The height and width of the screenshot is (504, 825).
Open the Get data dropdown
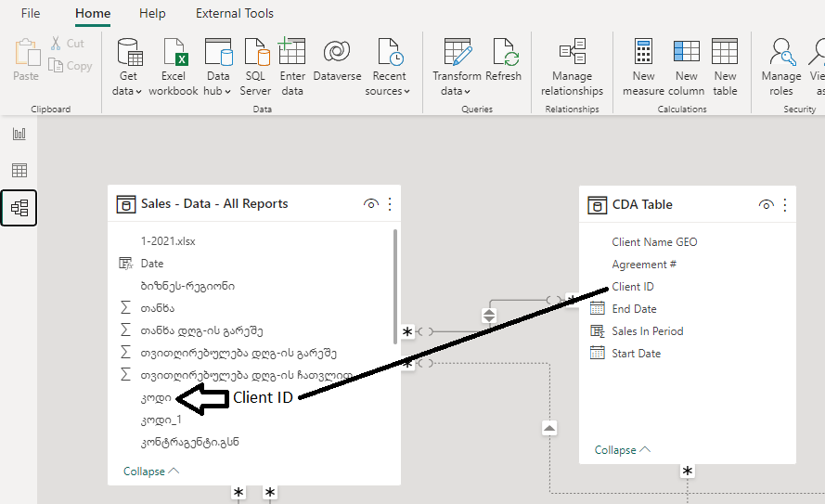pyautogui.click(x=127, y=67)
